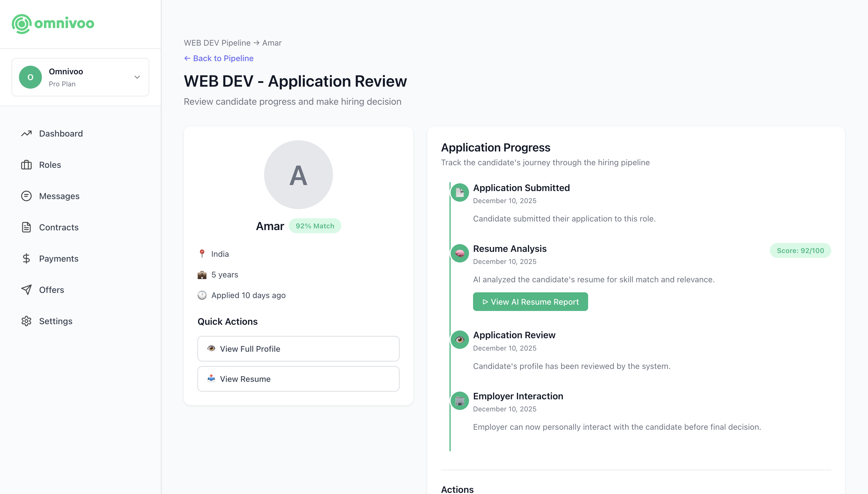This screenshot has height=494, width=868.
Task: Click the Payments dollar sign icon
Action: pyautogui.click(x=26, y=258)
